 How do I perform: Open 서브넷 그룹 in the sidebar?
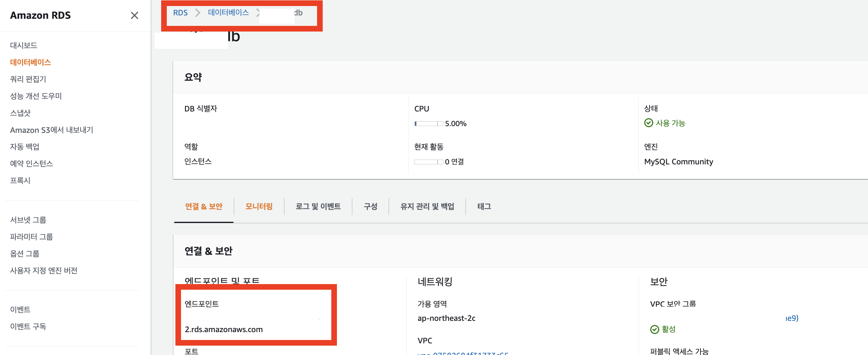(28, 220)
